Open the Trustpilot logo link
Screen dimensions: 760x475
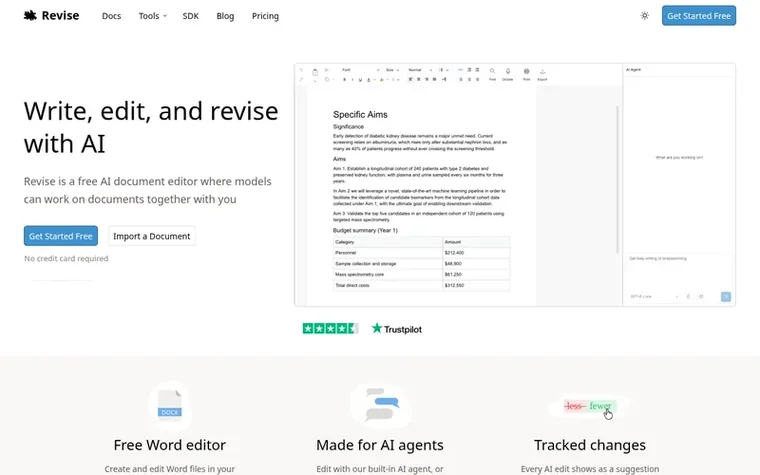[396, 329]
